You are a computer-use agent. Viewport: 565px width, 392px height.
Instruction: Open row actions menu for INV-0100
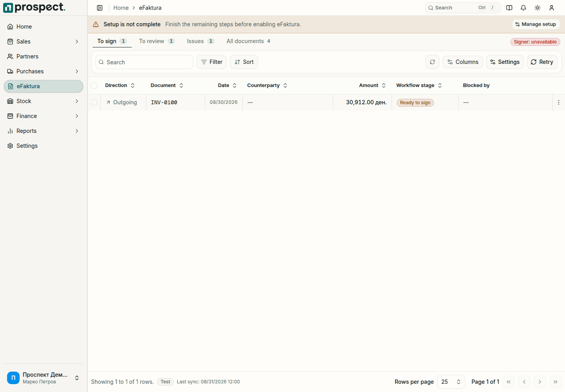tap(559, 102)
